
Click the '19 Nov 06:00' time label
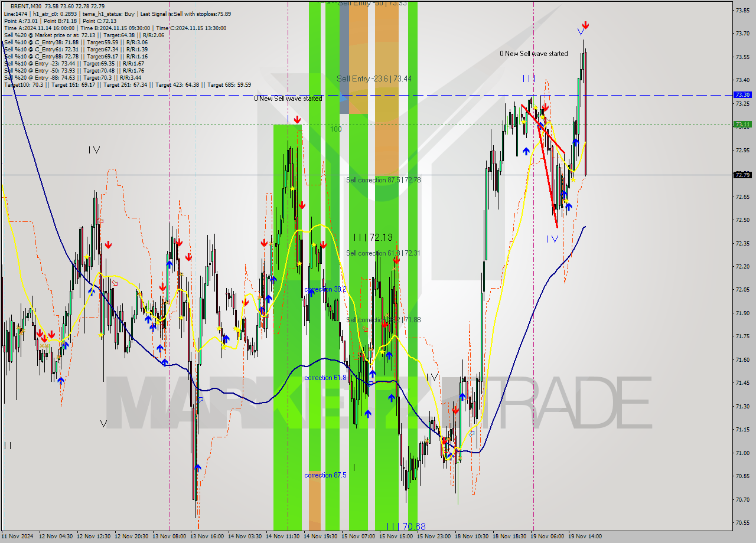click(x=547, y=537)
